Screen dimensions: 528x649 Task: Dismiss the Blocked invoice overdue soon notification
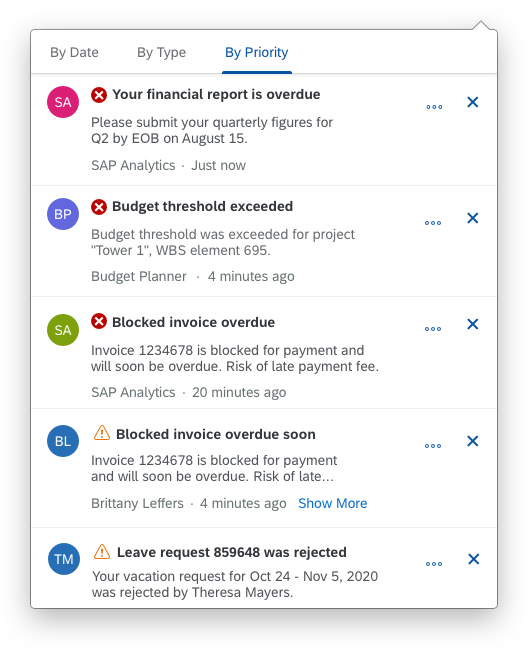473,441
